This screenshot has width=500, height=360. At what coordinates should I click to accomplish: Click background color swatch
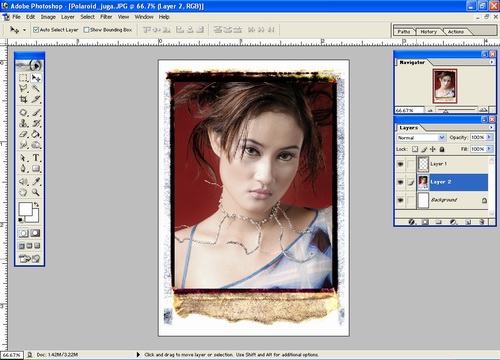(x=35, y=218)
